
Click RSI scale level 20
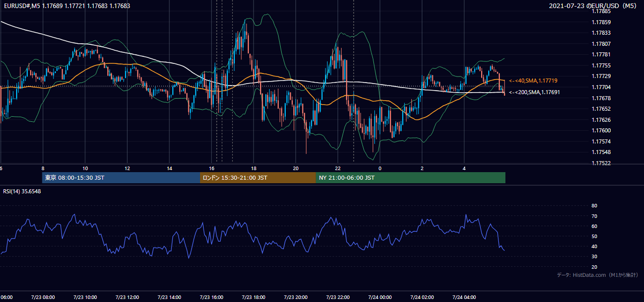pyautogui.click(x=594, y=267)
